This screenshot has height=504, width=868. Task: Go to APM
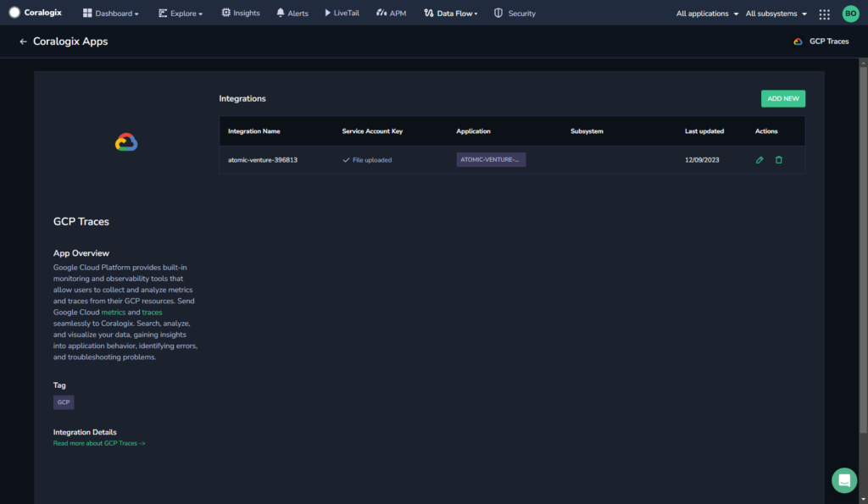click(392, 13)
